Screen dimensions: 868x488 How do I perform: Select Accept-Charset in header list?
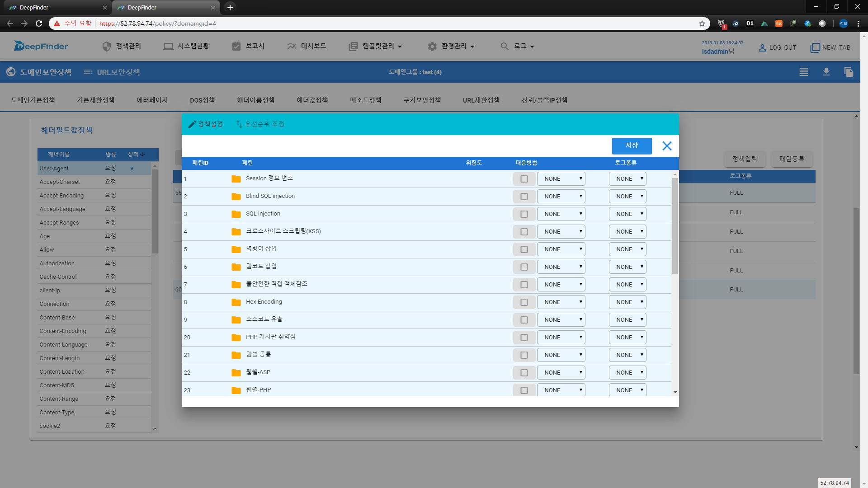tap(94, 182)
